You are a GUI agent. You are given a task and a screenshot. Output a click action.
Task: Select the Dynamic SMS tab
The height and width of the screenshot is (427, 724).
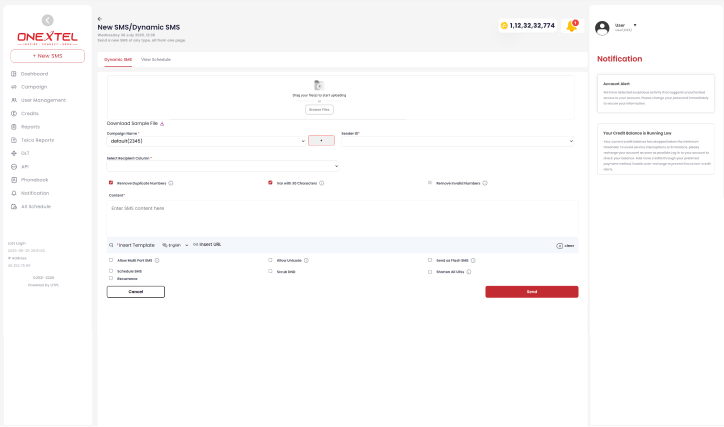pyautogui.click(x=118, y=60)
